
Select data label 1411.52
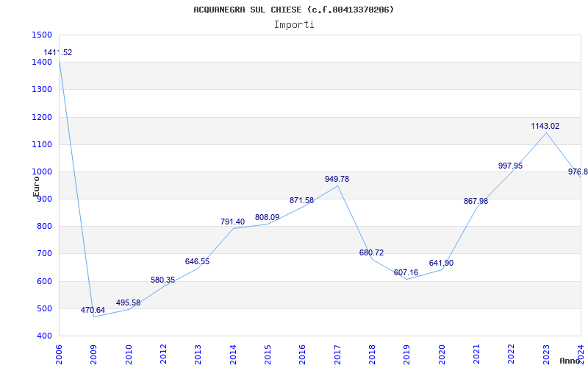click(x=58, y=52)
